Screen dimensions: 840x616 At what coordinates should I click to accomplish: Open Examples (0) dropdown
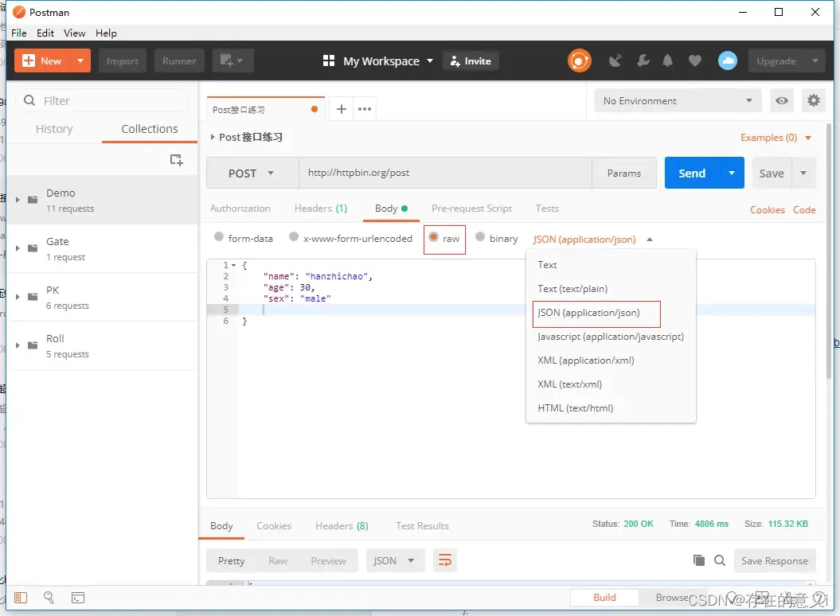pyautogui.click(x=776, y=138)
